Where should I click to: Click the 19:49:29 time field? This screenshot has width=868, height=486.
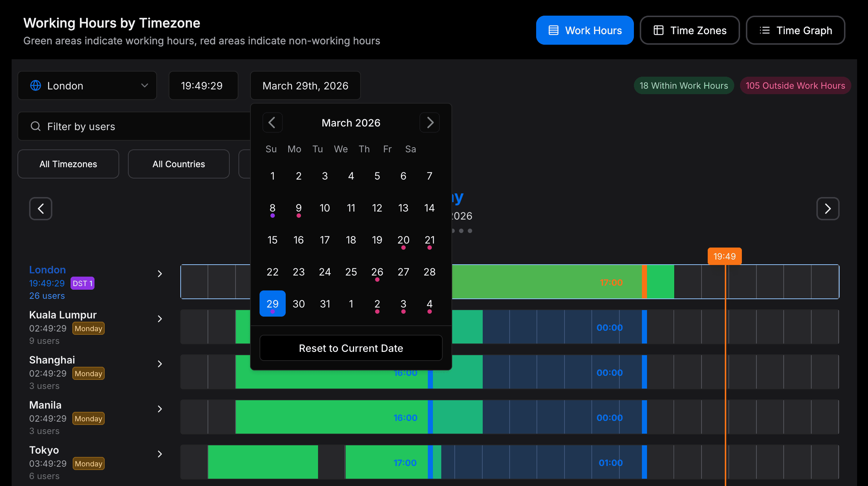pyautogui.click(x=203, y=85)
